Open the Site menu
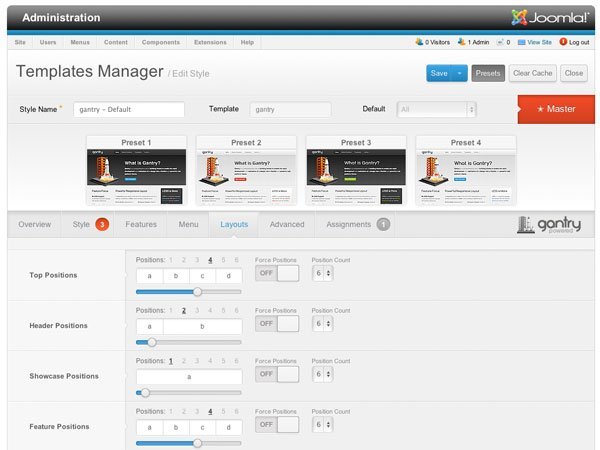This screenshot has height=450, width=600. coord(20,42)
